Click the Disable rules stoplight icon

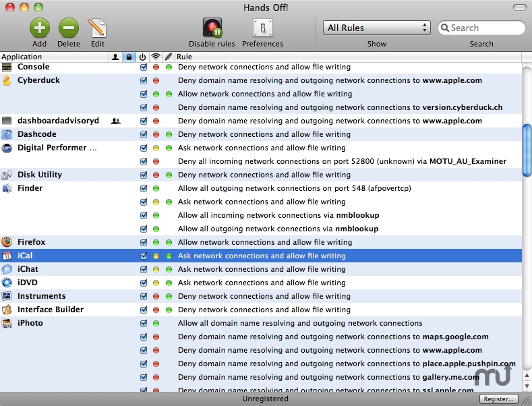coord(212,28)
